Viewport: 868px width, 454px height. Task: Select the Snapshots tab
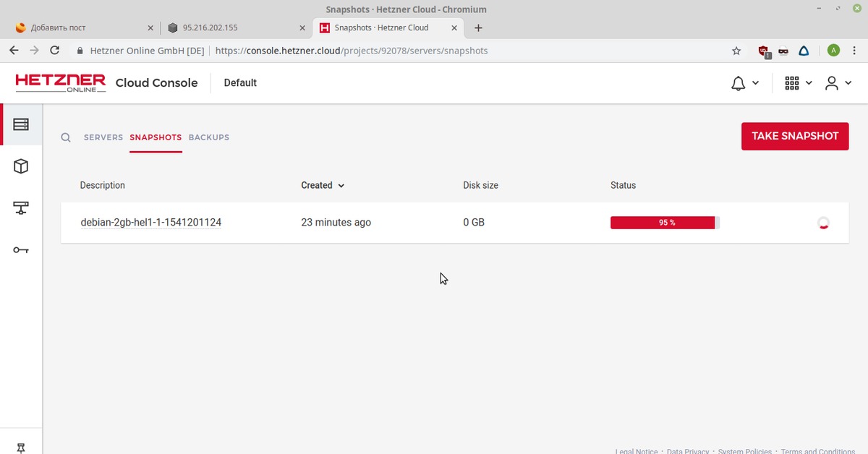pos(156,137)
